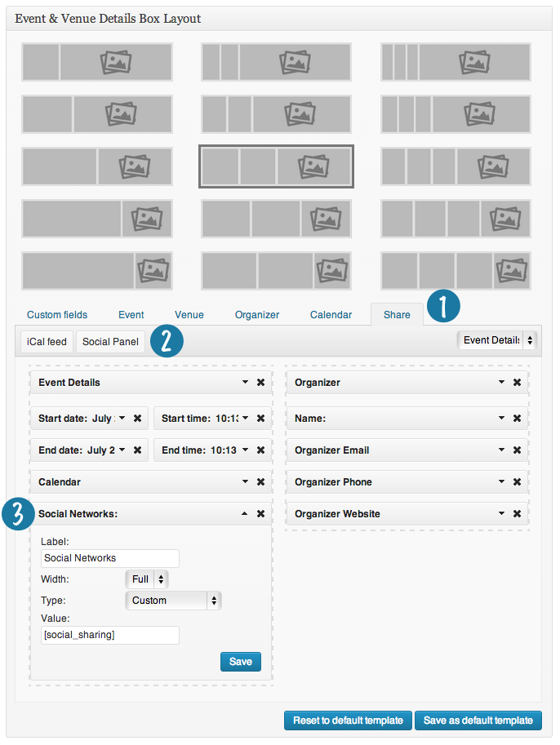Open the Width dropdown set to Full

(147, 579)
